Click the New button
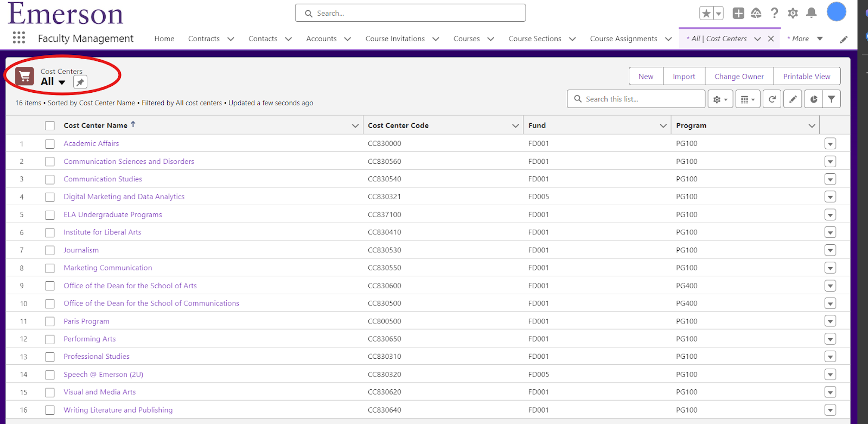868x424 pixels. (x=646, y=77)
